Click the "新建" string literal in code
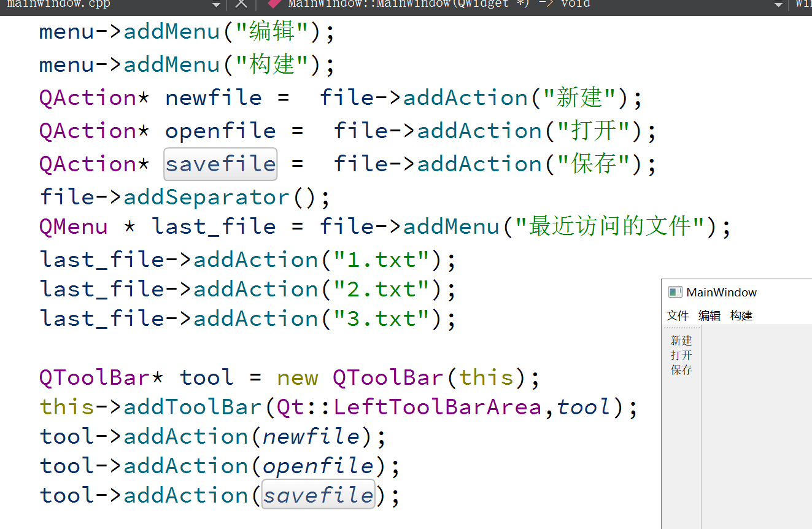 (579, 98)
